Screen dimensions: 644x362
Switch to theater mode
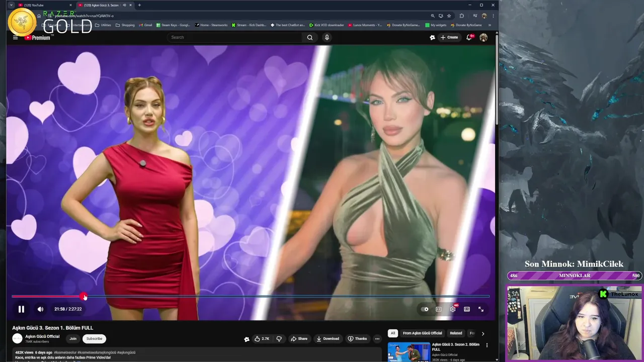point(467,309)
